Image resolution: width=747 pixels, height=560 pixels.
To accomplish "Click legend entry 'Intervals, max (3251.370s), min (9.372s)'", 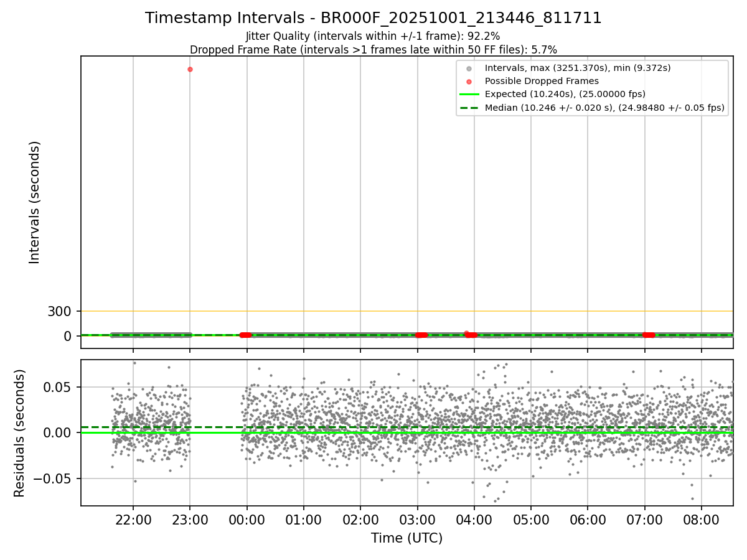I will (578, 68).
